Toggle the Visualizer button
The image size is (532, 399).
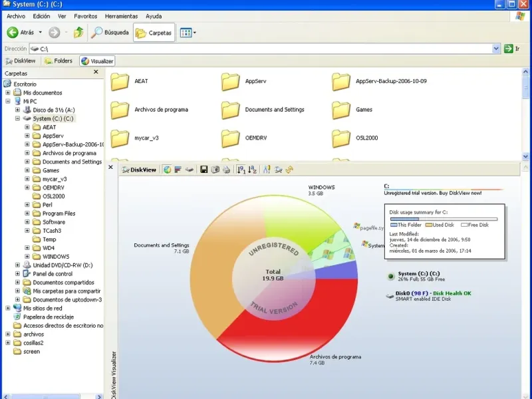coord(97,61)
